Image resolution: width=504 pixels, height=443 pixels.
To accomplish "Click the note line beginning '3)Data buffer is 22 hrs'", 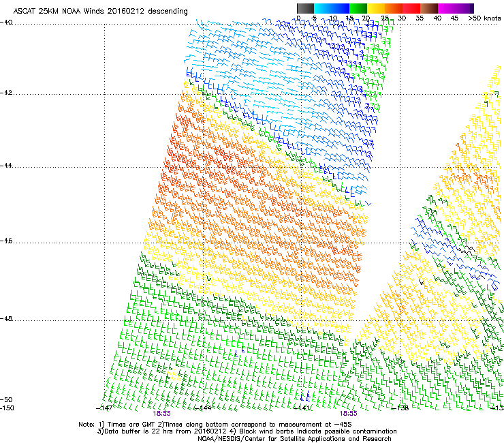I will [x=247, y=431].
